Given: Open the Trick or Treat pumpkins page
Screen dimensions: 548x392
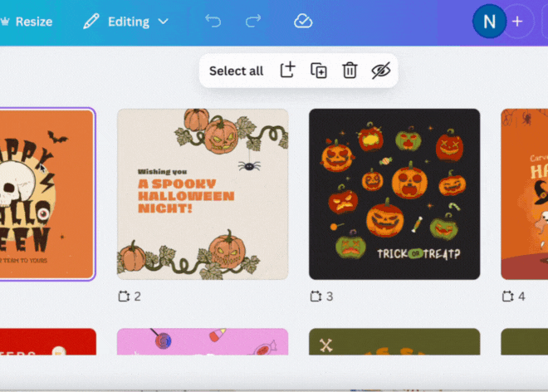Looking at the screenshot, I should [x=394, y=194].
